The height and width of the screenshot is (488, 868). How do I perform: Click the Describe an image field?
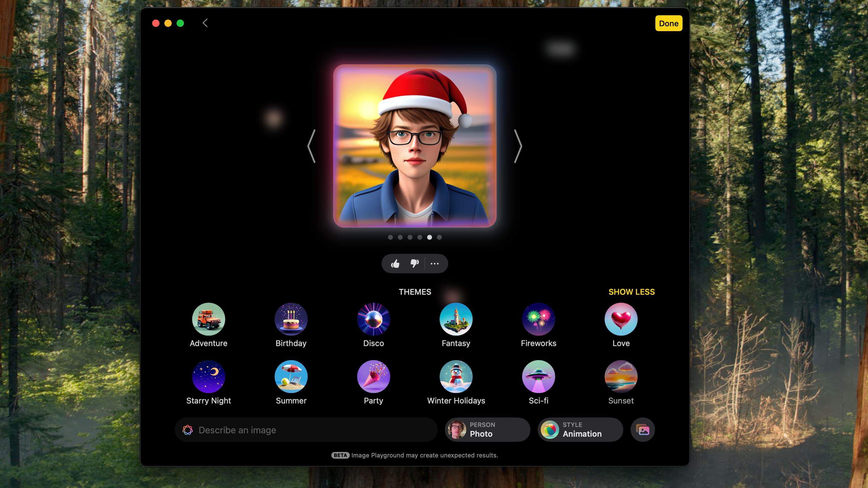pos(306,430)
